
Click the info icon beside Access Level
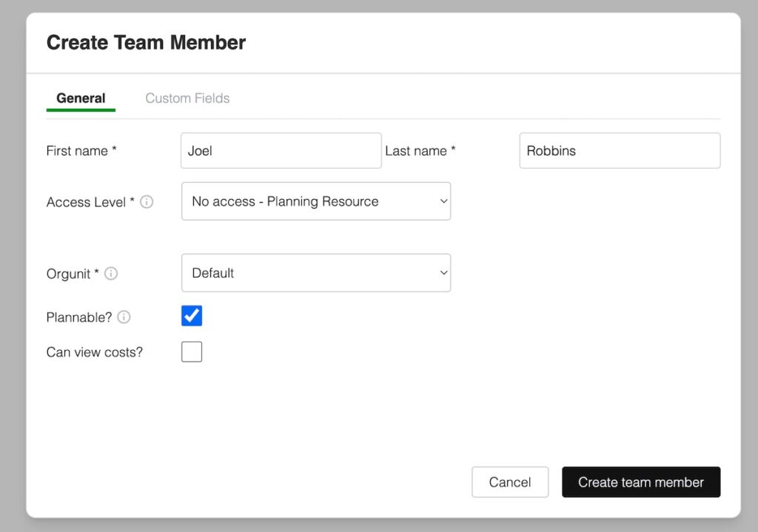(145, 201)
